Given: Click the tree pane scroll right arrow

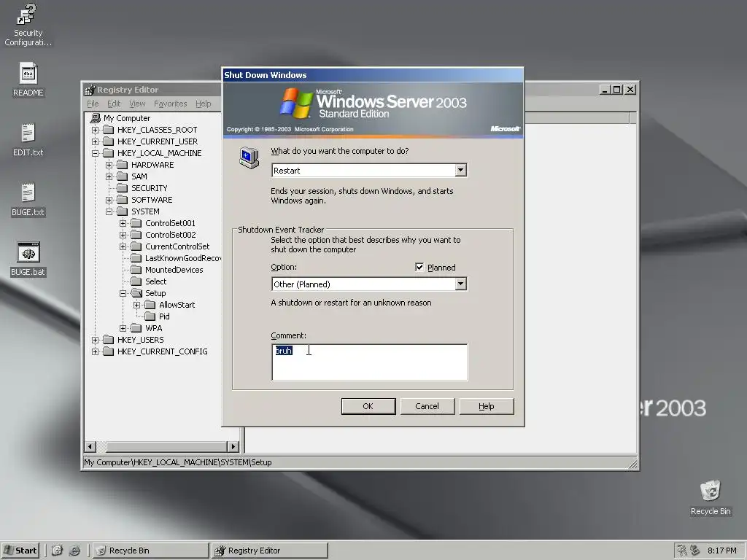Looking at the screenshot, I should pyautogui.click(x=233, y=447).
